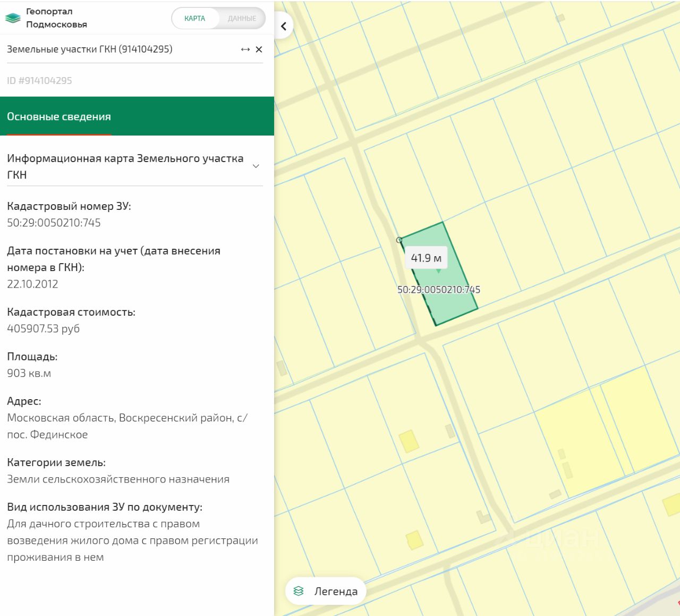Click the Геопортал Подмосковья title text
This screenshot has width=680, height=616.
[x=56, y=18]
